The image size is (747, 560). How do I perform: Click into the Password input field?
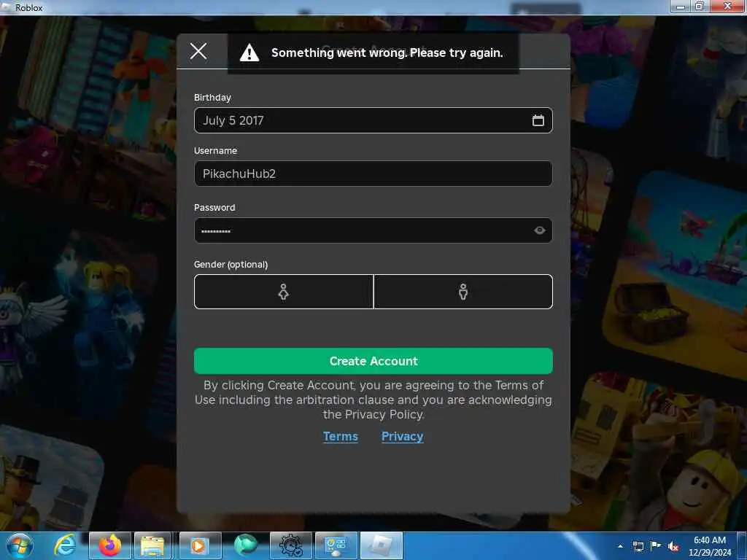(x=373, y=230)
